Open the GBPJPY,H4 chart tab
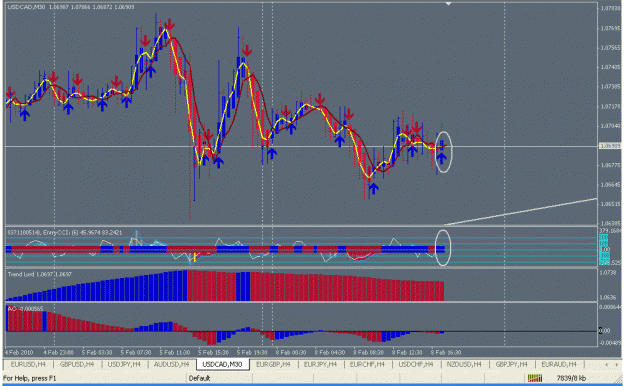625x386 pixels. tap(511, 364)
